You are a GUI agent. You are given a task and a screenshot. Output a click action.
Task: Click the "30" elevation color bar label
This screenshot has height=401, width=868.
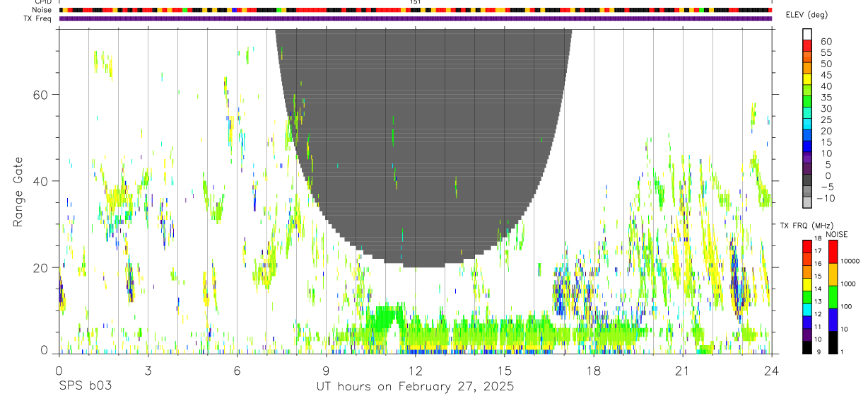coord(826,108)
